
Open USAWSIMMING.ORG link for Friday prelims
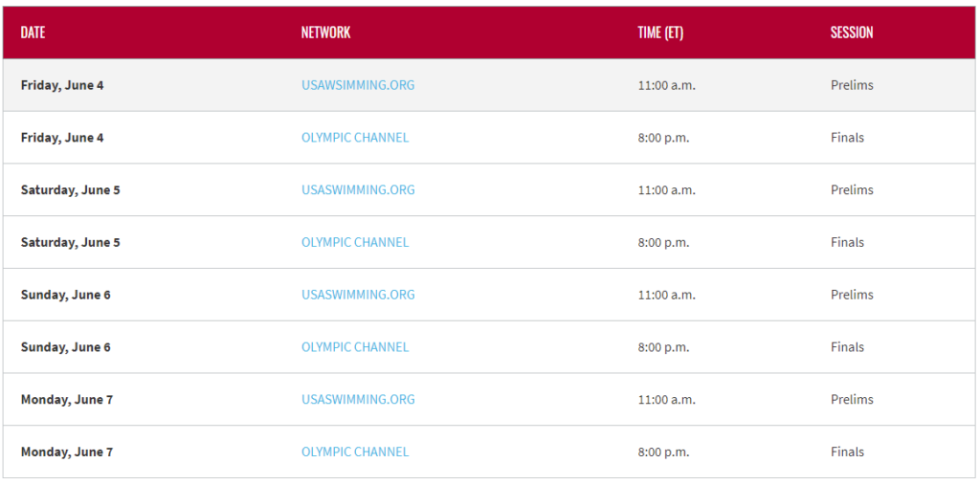click(358, 85)
